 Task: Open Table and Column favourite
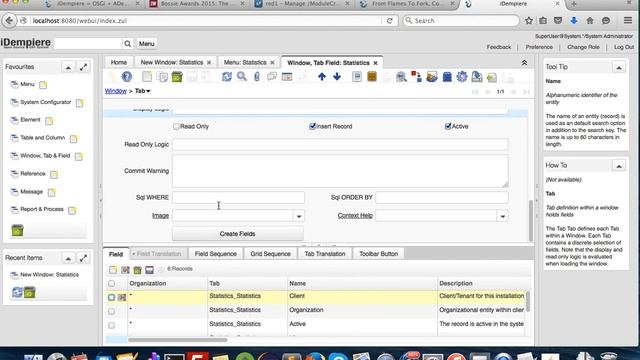pos(42,138)
